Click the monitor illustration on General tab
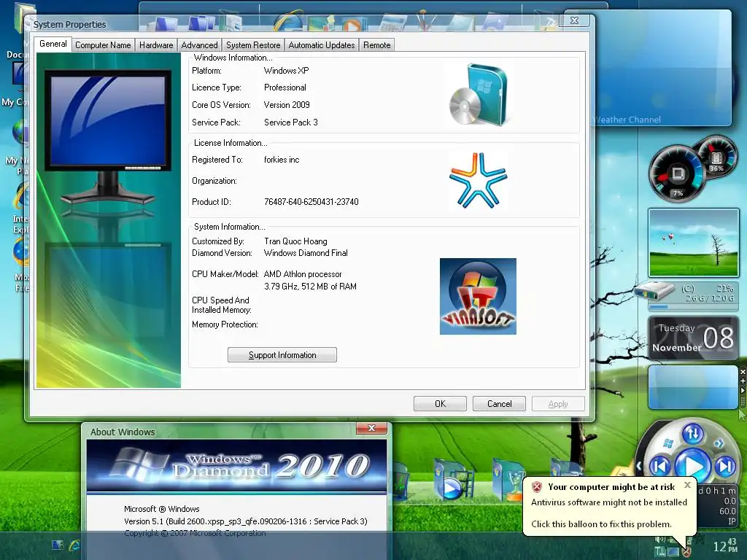Image resolution: width=747 pixels, height=560 pixels. [108, 138]
